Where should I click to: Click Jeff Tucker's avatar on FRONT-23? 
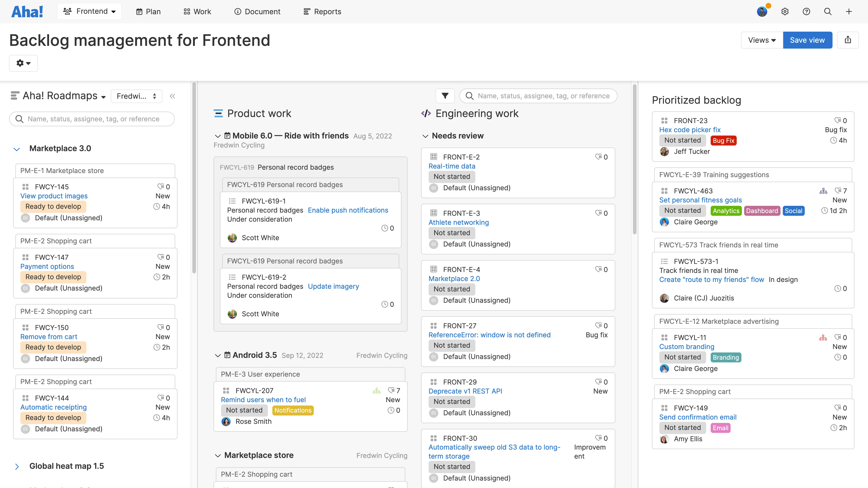click(x=664, y=152)
